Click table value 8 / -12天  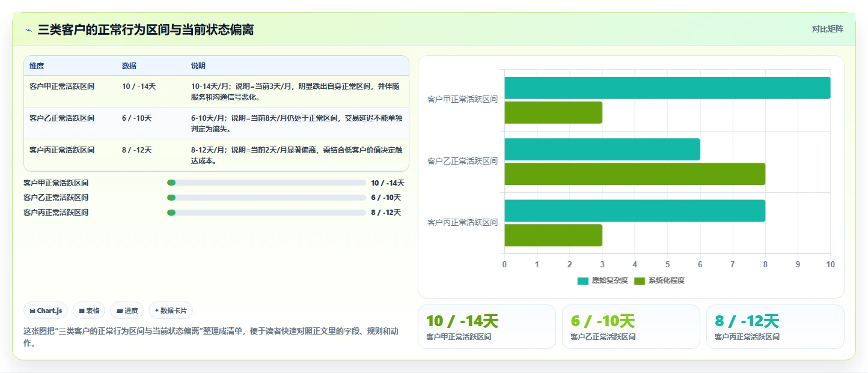(137, 150)
